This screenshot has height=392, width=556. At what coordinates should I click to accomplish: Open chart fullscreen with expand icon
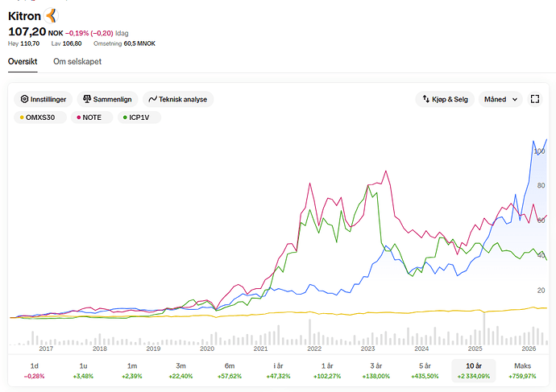pyautogui.click(x=535, y=99)
